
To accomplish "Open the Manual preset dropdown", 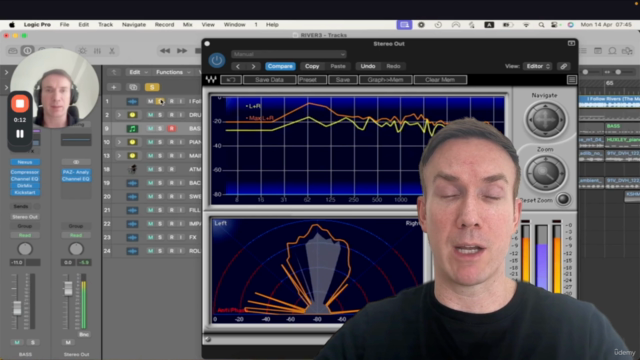I will [289, 54].
